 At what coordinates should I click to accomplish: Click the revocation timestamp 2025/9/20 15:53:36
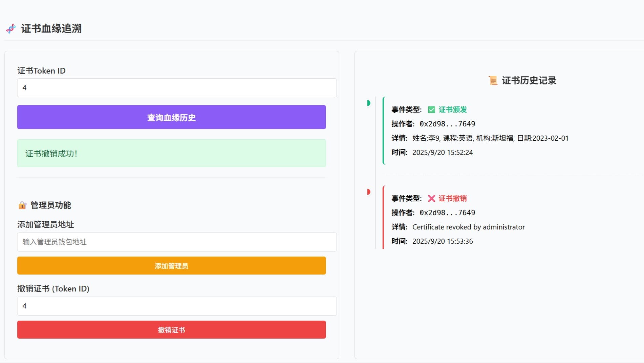click(443, 241)
